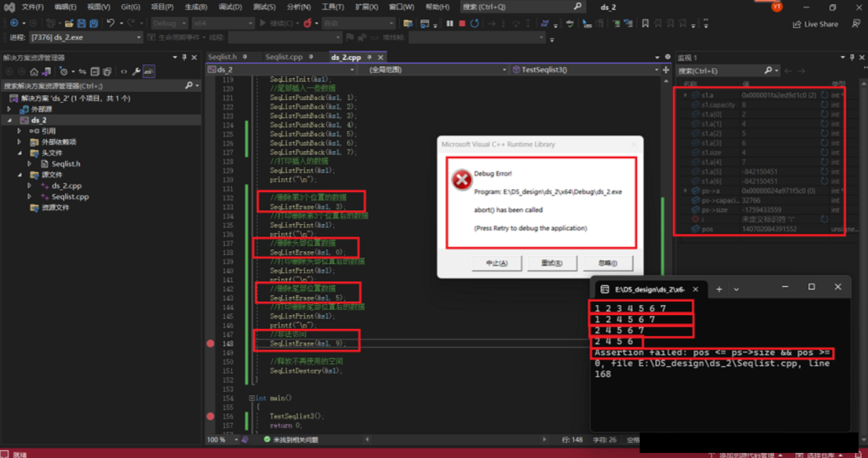Toggle pin on Seqlist.cpp tab
868x458 pixels.
(311, 57)
